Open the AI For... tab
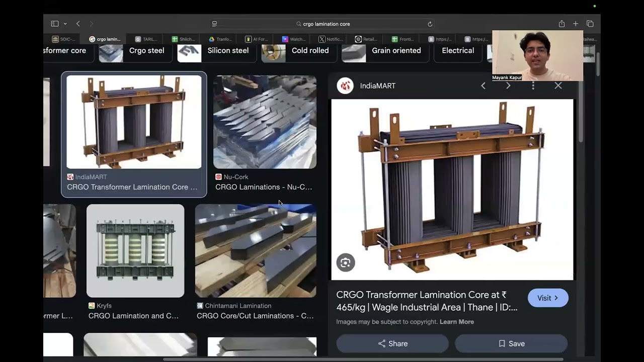Screen dimensions: 644x362 pyautogui.click(x=257, y=39)
